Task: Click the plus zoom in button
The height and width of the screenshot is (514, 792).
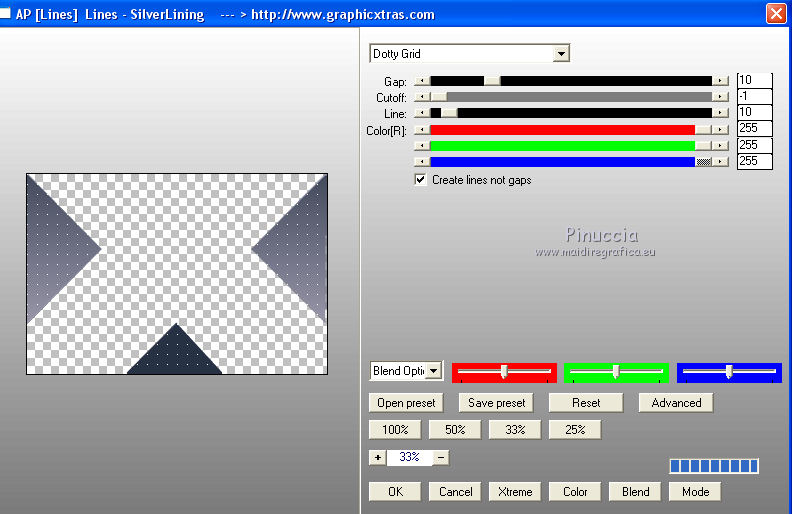Action: pyautogui.click(x=377, y=457)
